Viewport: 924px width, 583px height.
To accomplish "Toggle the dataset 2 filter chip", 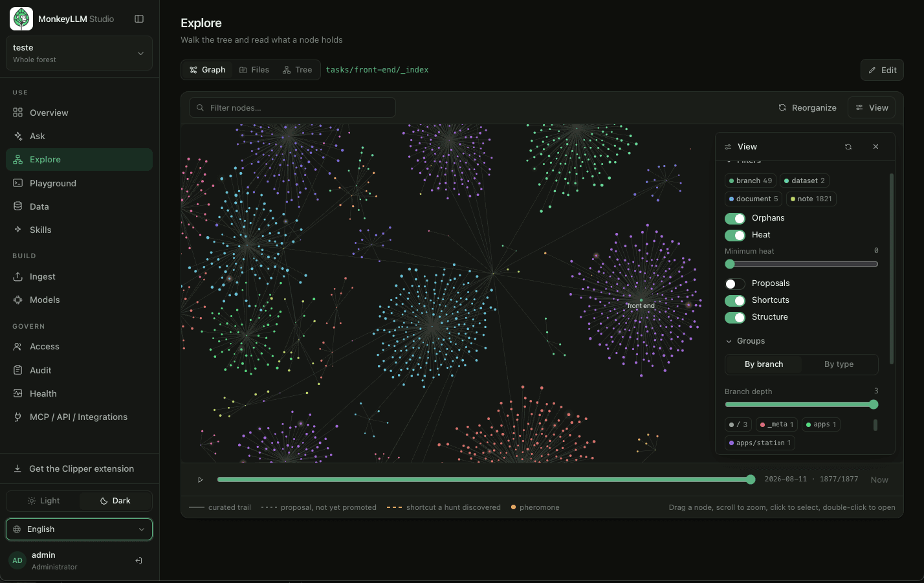I will pos(804,181).
